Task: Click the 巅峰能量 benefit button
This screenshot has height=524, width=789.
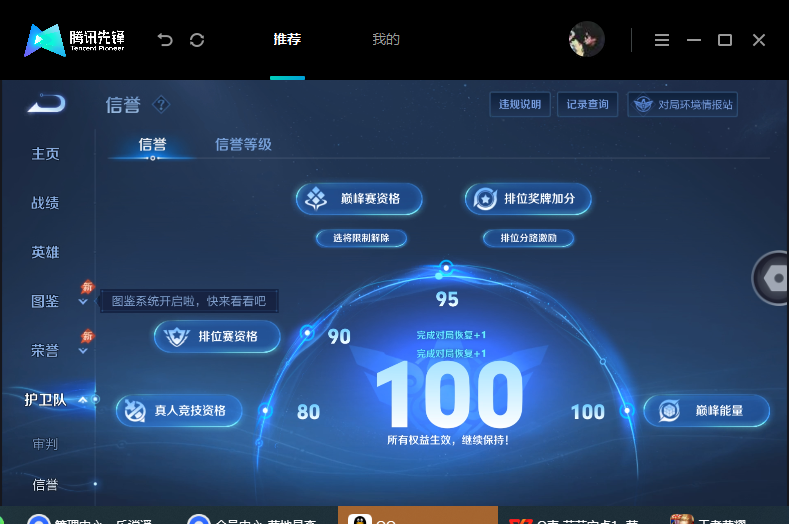Action: tap(706, 411)
